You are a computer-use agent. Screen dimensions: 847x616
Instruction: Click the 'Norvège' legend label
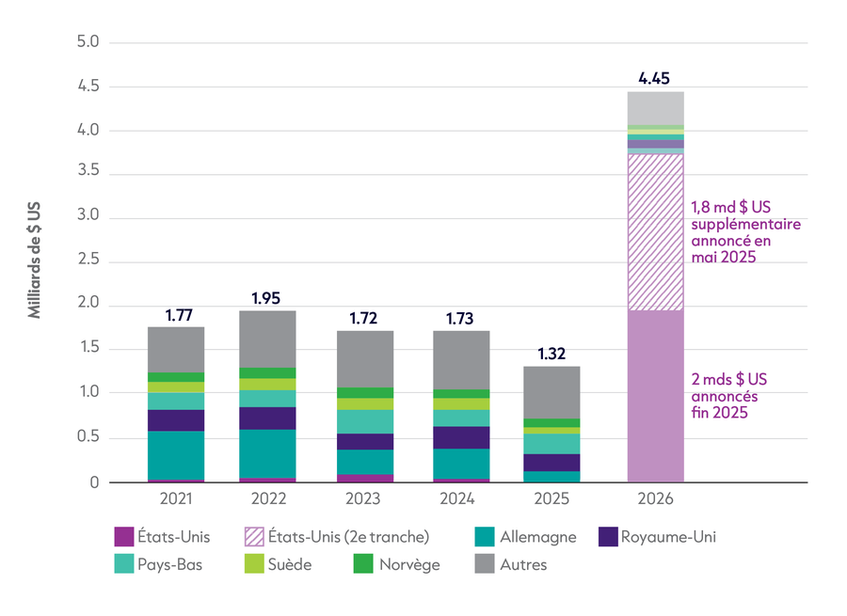[409, 564]
